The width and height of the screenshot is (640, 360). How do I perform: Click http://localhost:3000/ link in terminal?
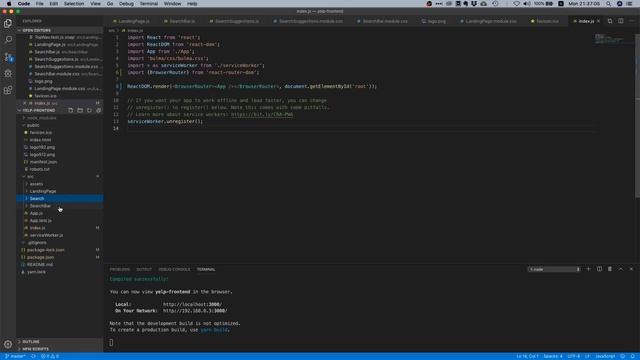point(192,304)
